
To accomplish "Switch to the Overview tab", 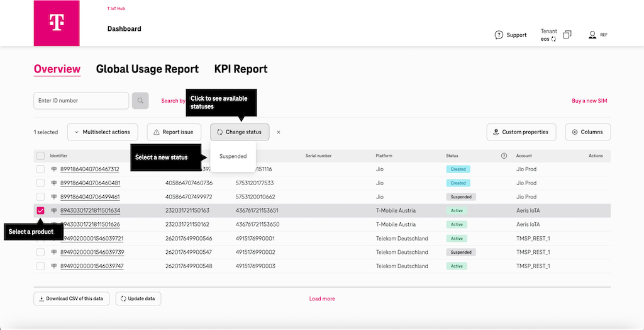I will coord(57,69).
